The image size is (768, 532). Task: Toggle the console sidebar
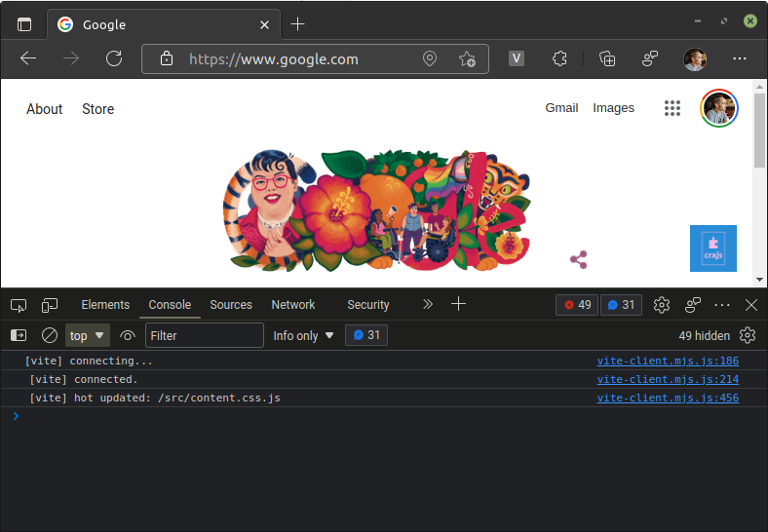coord(19,335)
